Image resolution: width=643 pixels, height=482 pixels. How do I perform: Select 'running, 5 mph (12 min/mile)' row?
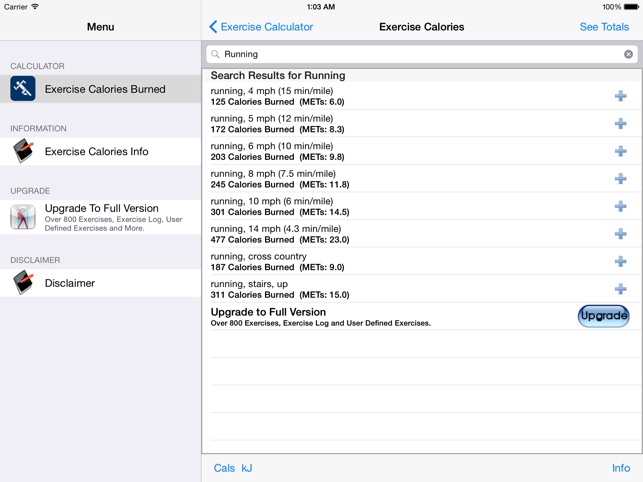(x=422, y=123)
